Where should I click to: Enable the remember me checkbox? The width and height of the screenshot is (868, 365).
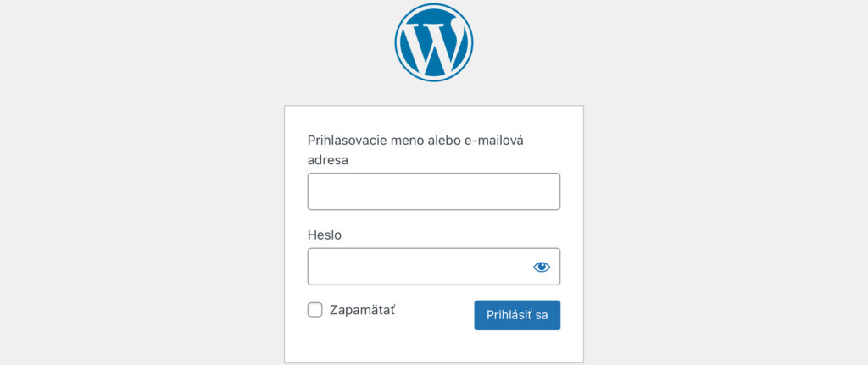pos(315,310)
